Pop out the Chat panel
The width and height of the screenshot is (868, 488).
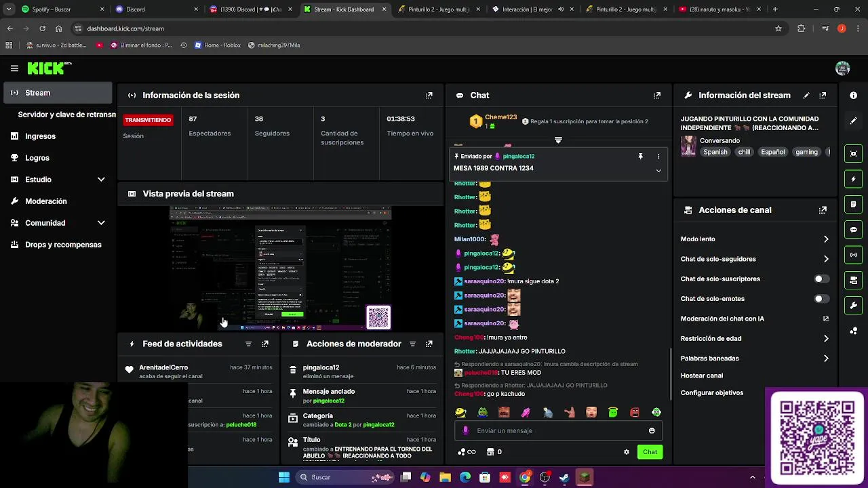point(656,96)
